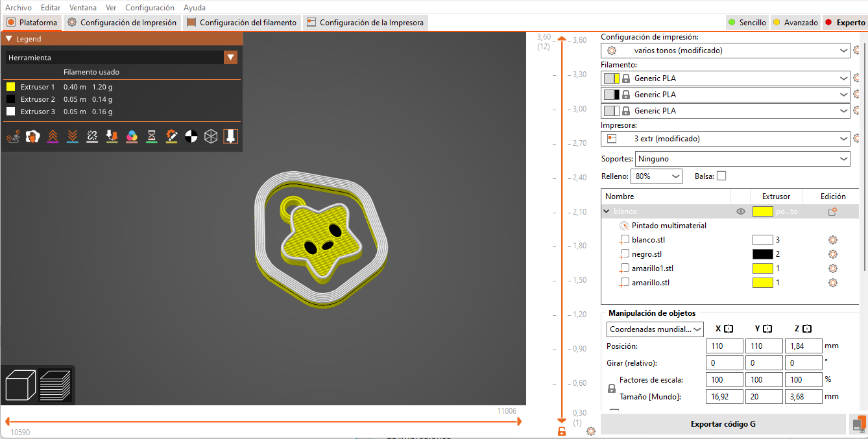Toggle the vertical layer slider lock
The width and height of the screenshot is (868, 439).
(x=562, y=431)
